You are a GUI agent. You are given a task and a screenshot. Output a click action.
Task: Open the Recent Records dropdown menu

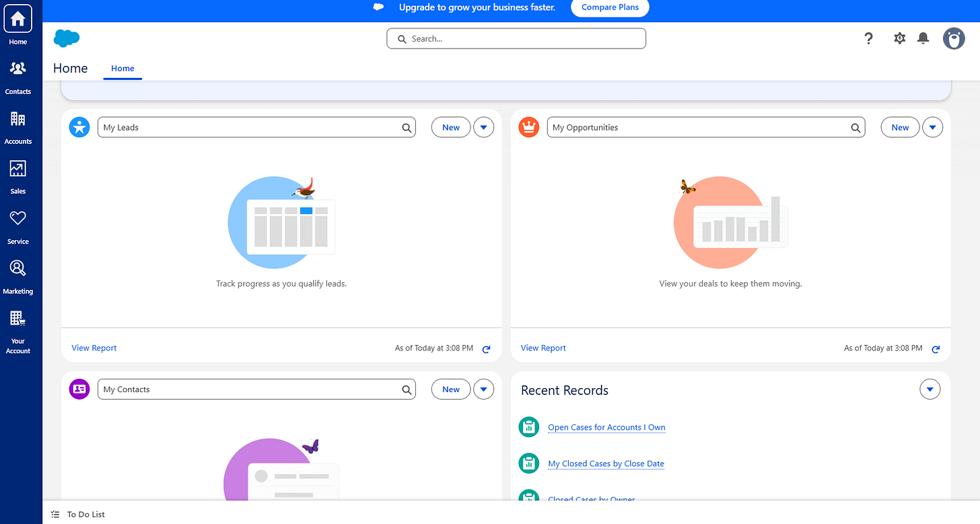click(930, 389)
